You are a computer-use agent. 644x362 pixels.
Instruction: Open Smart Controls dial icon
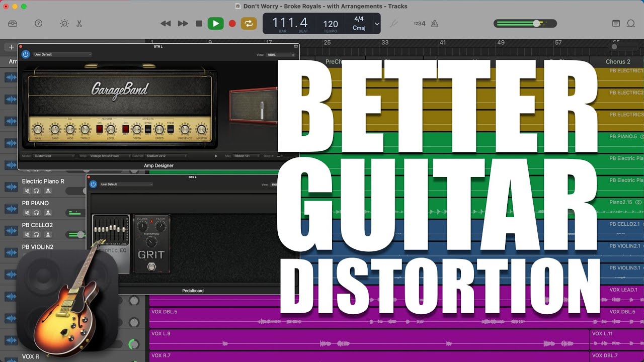[x=64, y=23]
